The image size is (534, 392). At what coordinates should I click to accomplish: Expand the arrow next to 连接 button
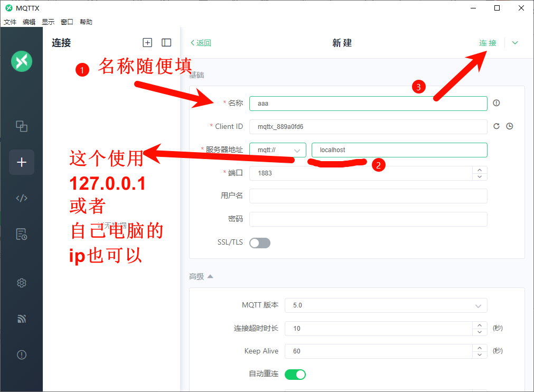[515, 43]
